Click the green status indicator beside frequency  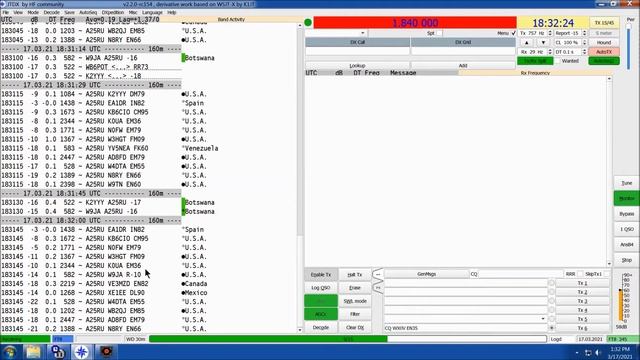click(308, 22)
